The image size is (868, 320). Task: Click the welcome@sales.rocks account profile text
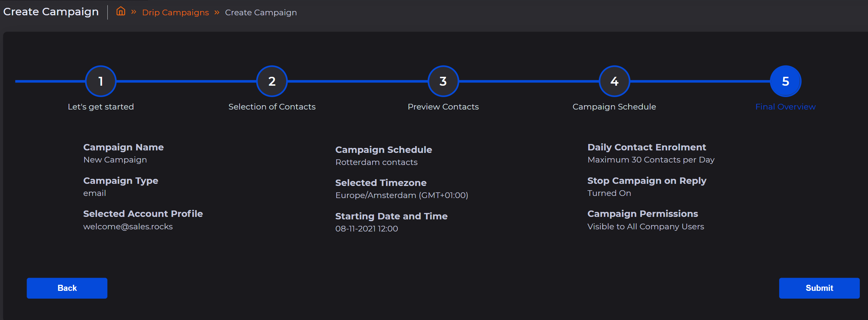coord(128,226)
